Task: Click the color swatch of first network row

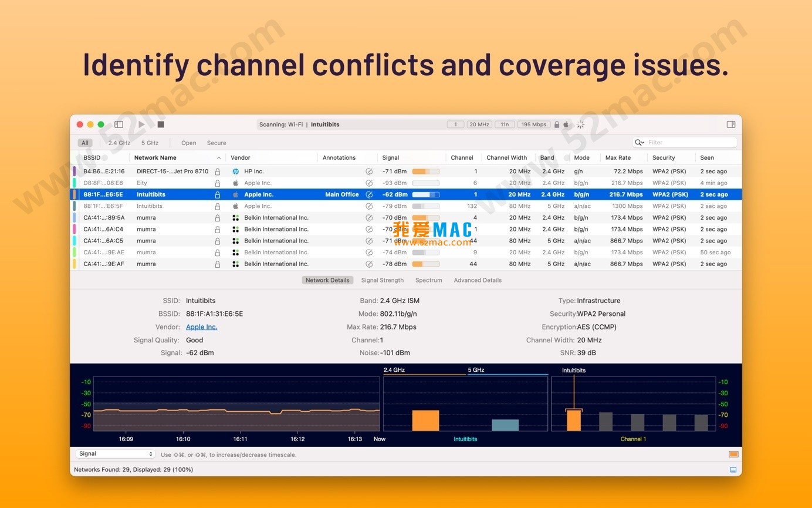Action: pyautogui.click(x=75, y=171)
